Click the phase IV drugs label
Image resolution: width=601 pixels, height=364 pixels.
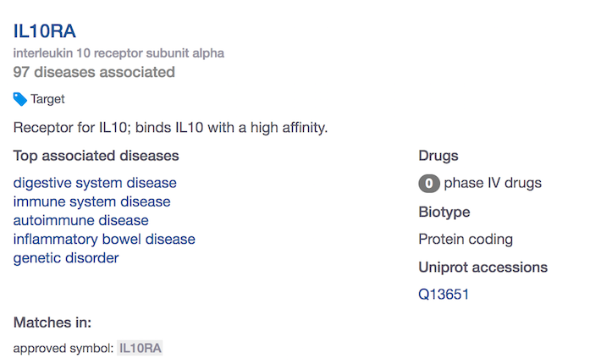pos(493,183)
